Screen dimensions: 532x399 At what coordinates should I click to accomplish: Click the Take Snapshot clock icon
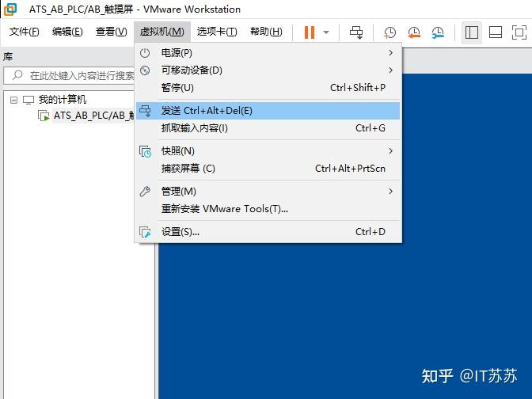coord(389,32)
